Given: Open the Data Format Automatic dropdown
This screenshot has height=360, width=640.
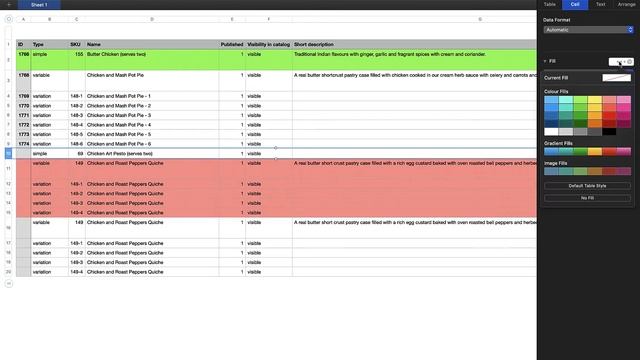Looking at the screenshot, I should coord(588,30).
